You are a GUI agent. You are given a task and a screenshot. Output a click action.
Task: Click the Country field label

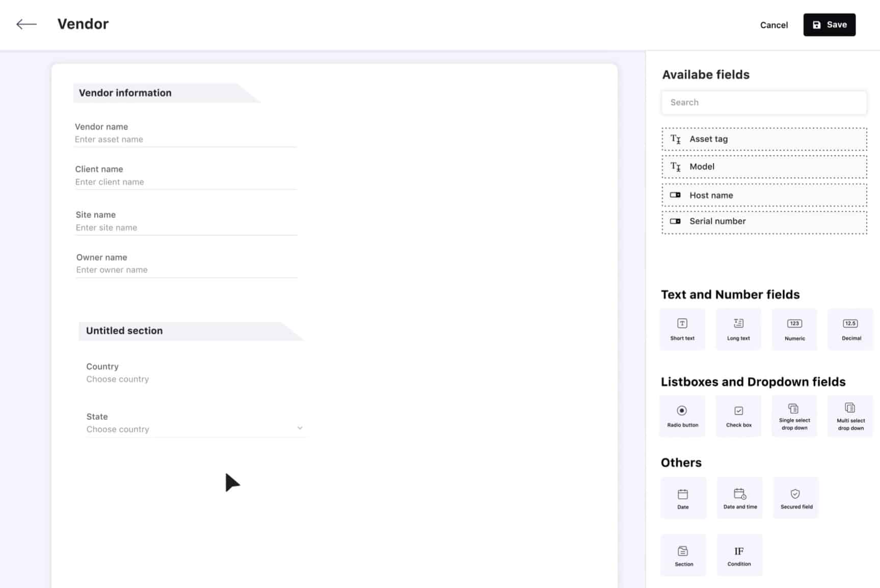(x=102, y=366)
